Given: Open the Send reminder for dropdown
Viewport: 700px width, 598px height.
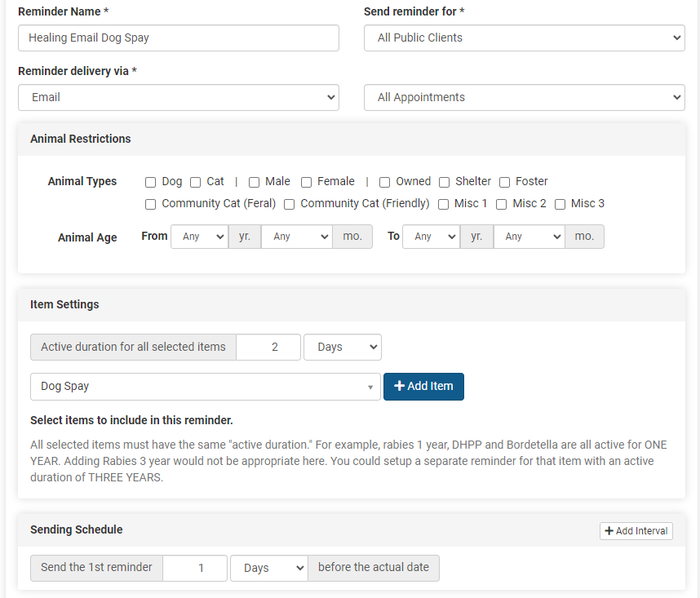Looking at the screenshot, I should [x=524, y=38].
